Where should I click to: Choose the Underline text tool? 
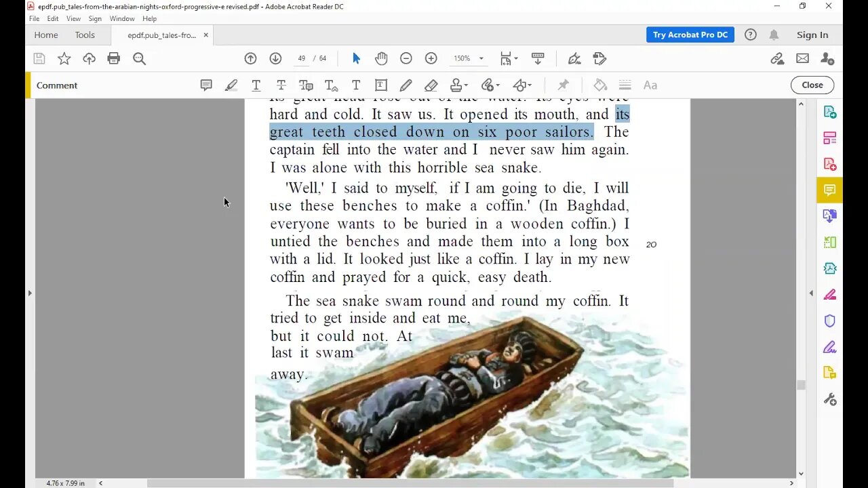pyautogui.click(x=256, y=85)
